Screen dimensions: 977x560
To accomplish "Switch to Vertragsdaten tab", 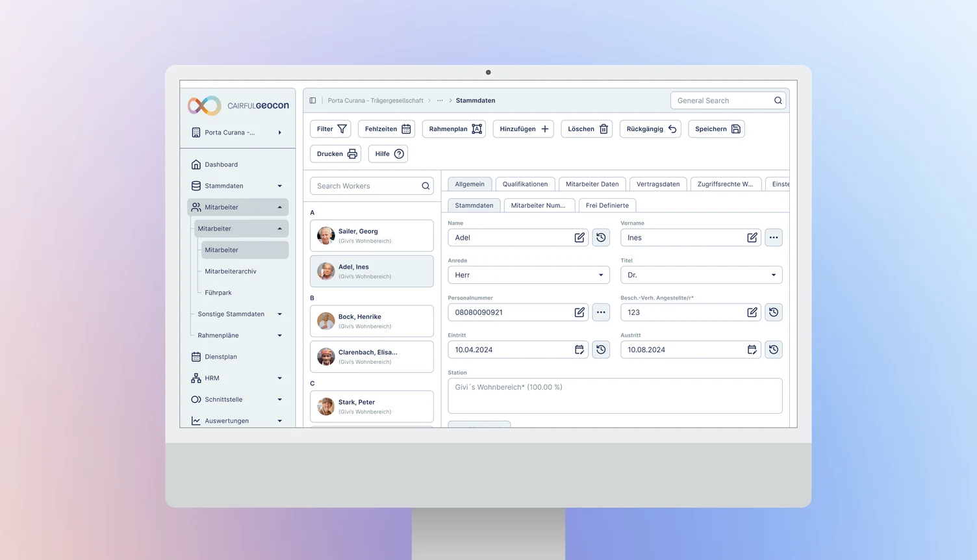I will tap(658, 184).
